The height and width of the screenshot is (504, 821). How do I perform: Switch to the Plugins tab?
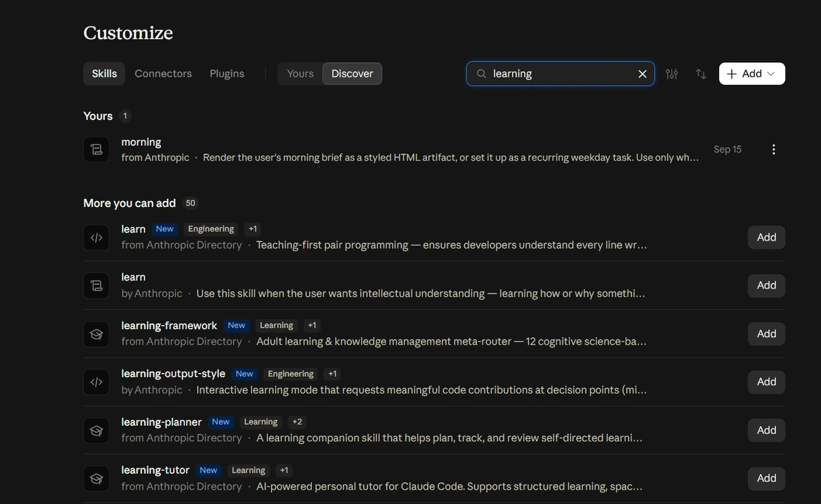[x=226, y=74]
